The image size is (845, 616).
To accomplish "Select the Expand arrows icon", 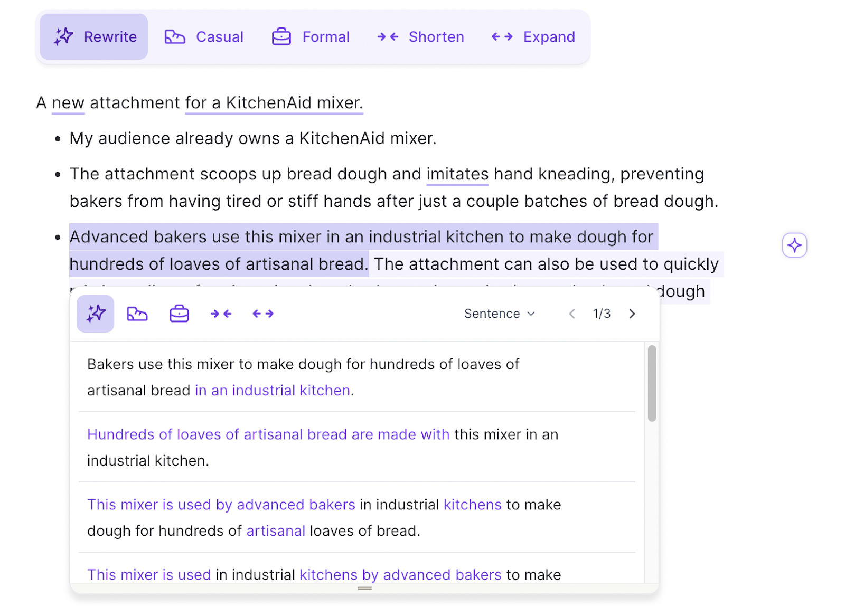I will (502, 36).
